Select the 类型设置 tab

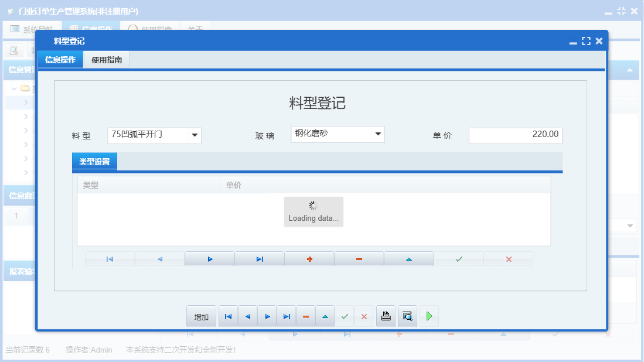94,162
